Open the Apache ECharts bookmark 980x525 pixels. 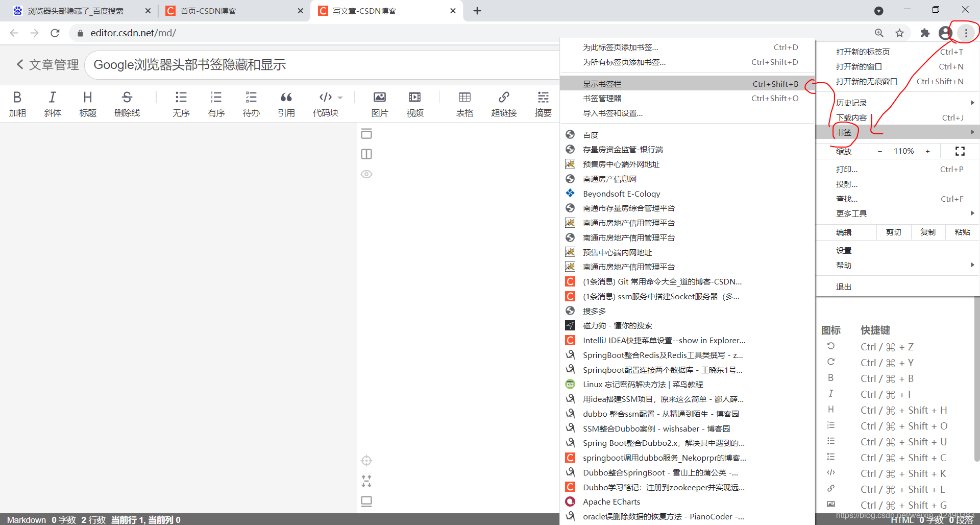coord(687,502)
